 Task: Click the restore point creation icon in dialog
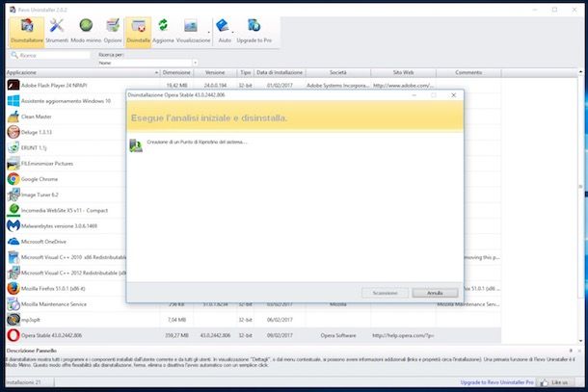(136, 145)
